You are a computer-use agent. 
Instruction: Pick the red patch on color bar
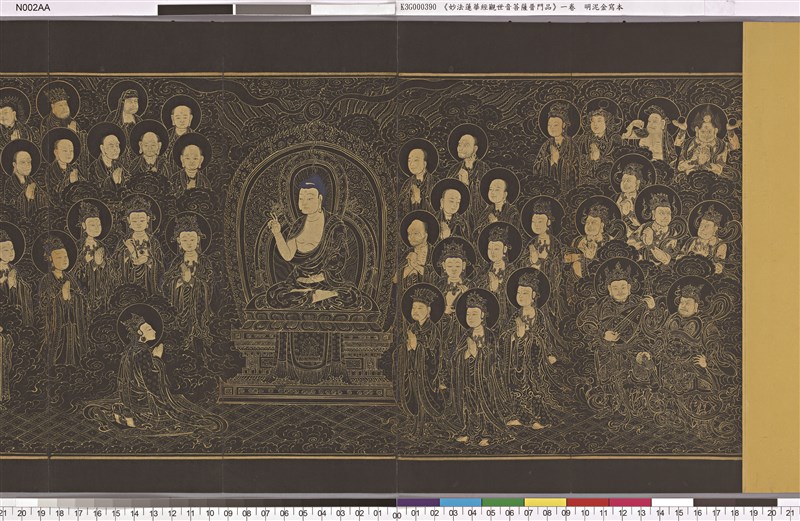588,503
